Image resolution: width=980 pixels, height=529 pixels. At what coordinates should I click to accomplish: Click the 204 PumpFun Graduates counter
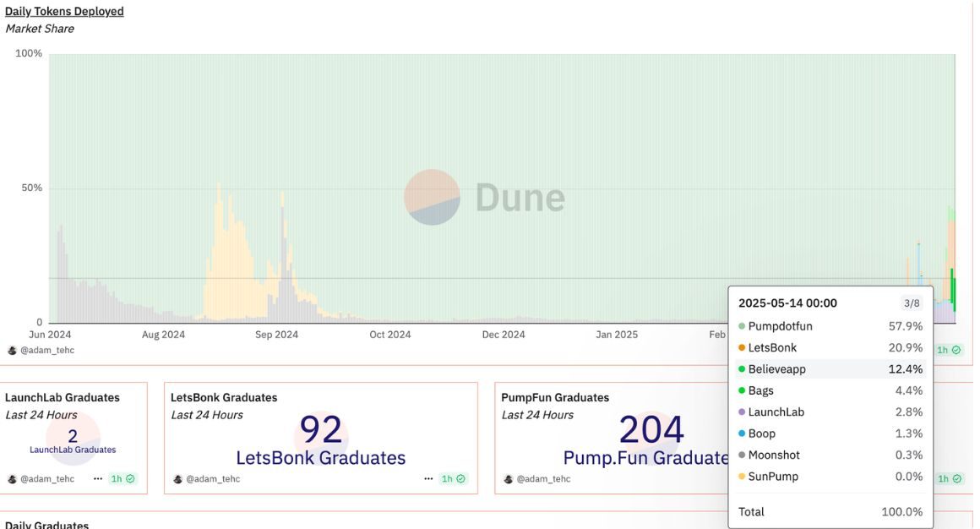tap(651, 429)
